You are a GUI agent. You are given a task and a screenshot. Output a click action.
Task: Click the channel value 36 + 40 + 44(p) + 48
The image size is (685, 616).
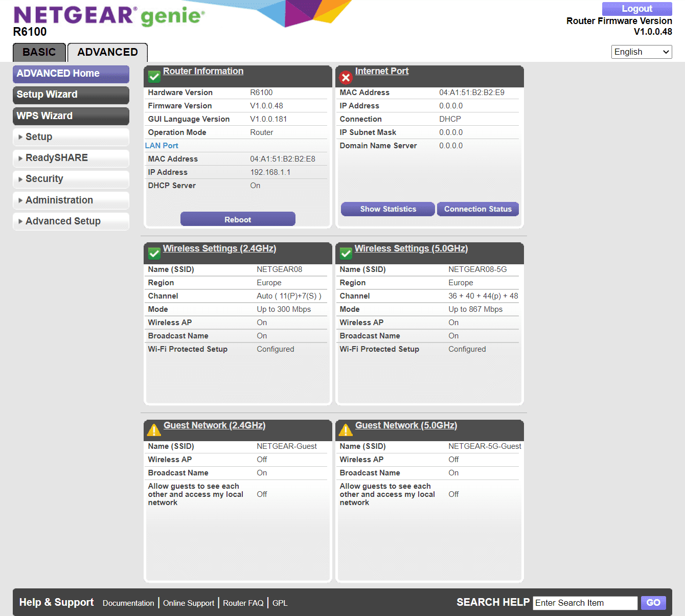[483, 296]
